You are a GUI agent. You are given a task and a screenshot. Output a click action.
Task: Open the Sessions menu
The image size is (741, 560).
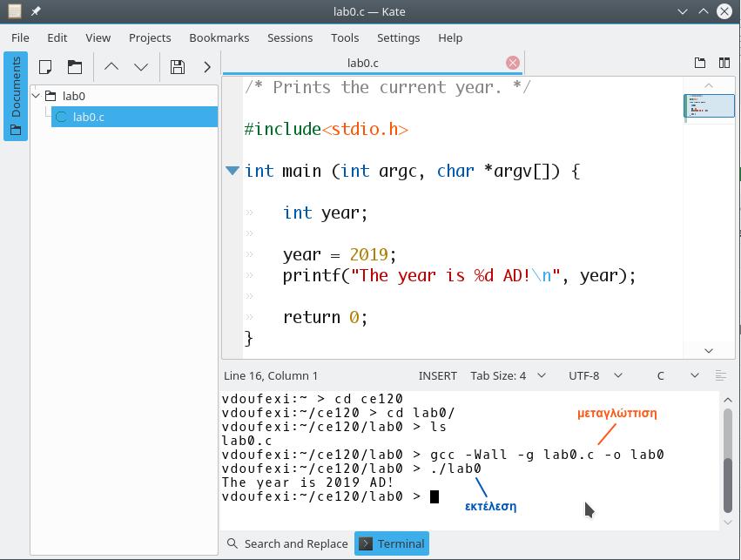coord(290,37)
